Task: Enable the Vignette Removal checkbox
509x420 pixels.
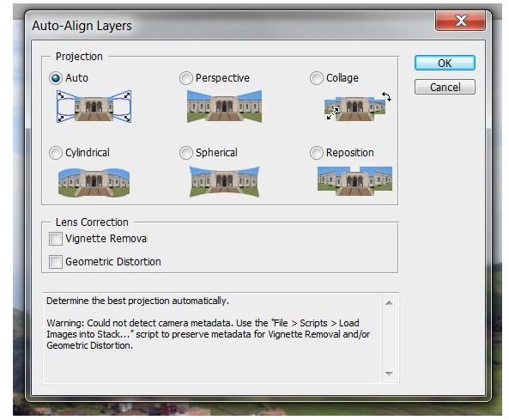Action: (56, 239)
